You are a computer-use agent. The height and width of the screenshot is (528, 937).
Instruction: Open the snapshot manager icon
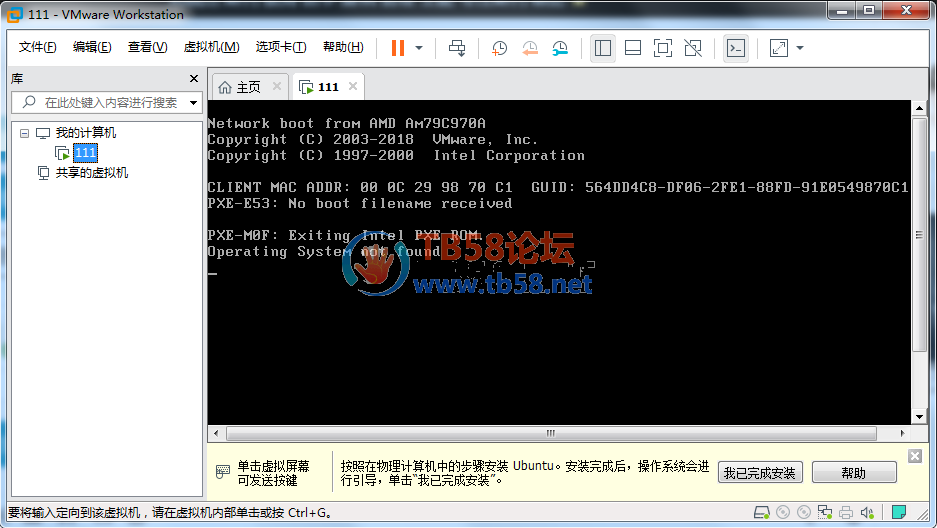tap(560, 48)
